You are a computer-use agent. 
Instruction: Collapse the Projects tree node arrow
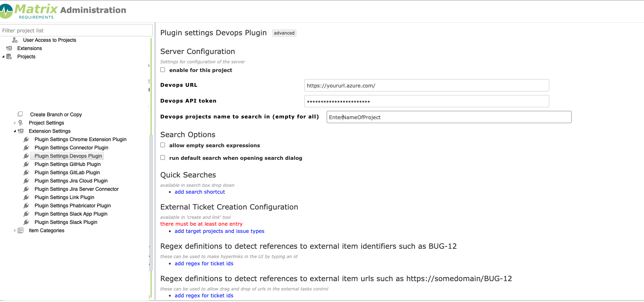[x=3, y=57]
